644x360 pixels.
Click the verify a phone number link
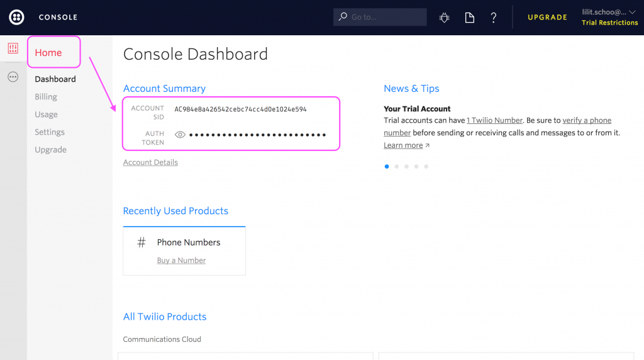[587, 120]
